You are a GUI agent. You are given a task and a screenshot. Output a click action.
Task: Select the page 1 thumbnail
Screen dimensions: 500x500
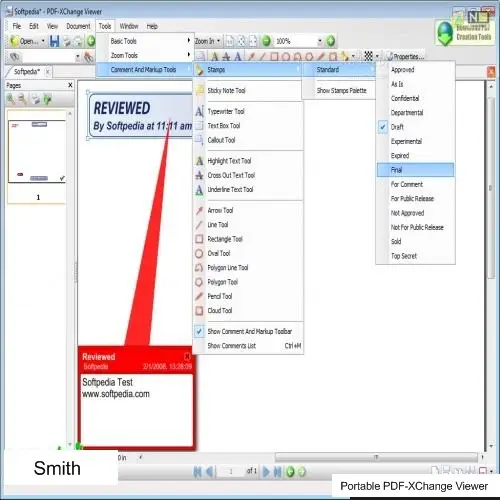(x=37, y=152)
